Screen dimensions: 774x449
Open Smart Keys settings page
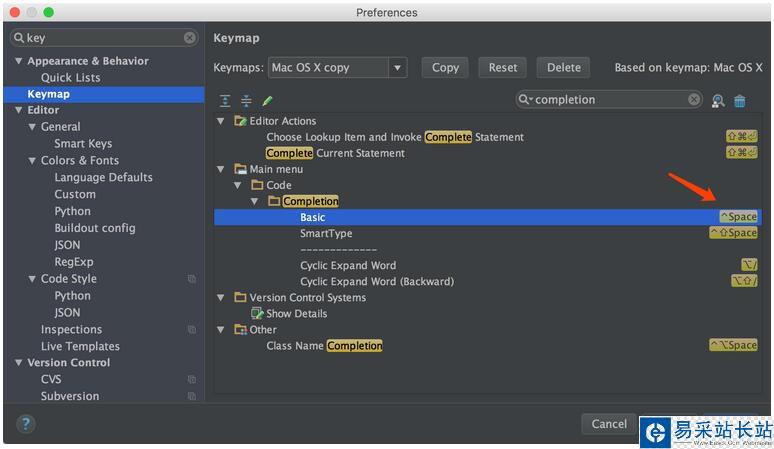pos(83,144)
